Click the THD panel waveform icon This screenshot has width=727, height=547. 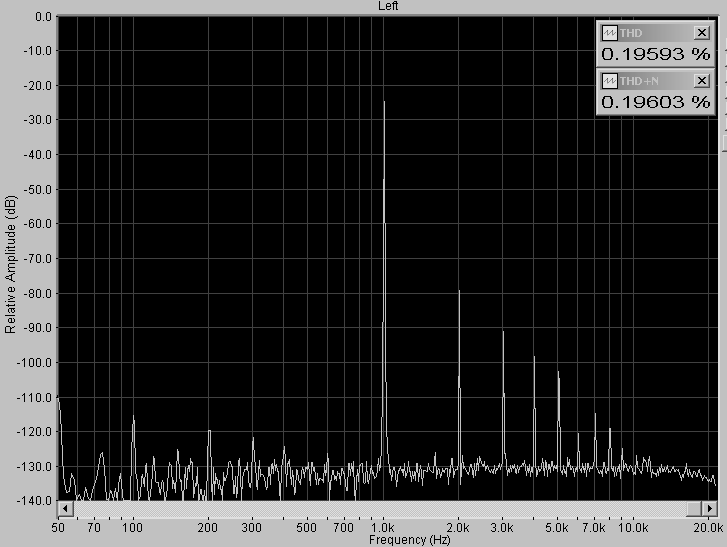pos(609,33)
